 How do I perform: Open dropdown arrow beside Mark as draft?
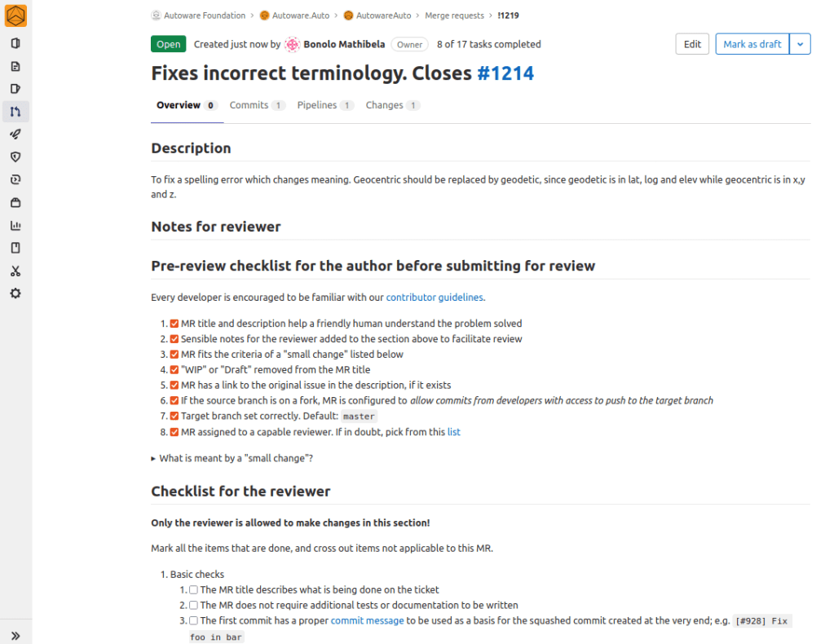(801, 44)
